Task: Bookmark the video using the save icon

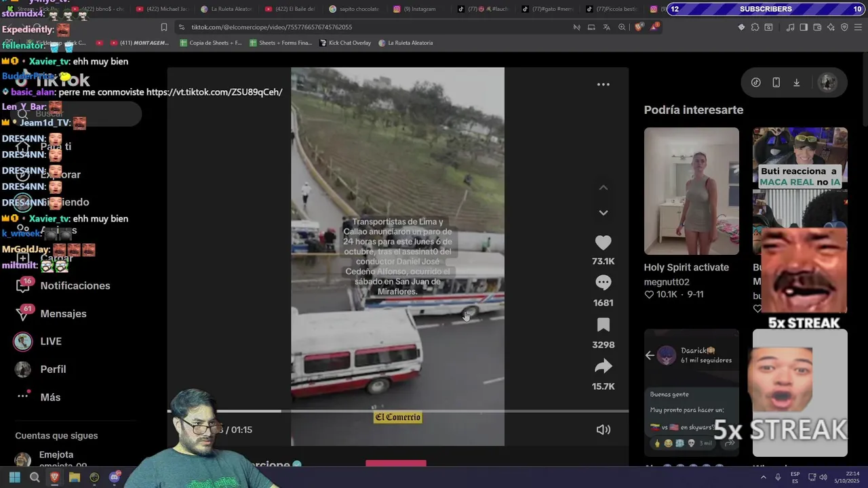Action: (x=603, y=325)
